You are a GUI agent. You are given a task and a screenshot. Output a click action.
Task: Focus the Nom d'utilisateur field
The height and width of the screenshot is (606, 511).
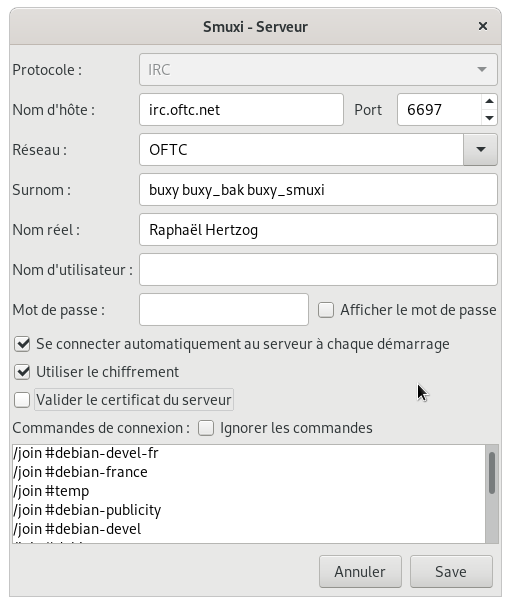tap(318, 270)
